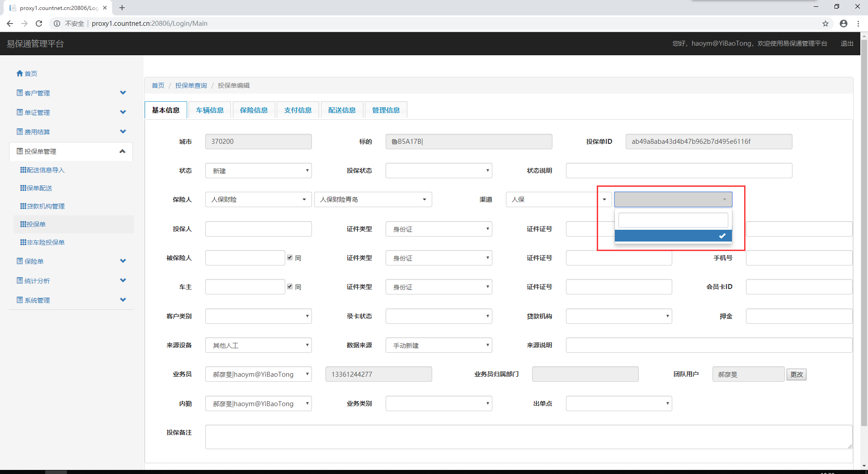Open the 数据来源 dropdown showing 手动新建
The width and height of the screenshot is (868, 474).
(x=439, y=345)
